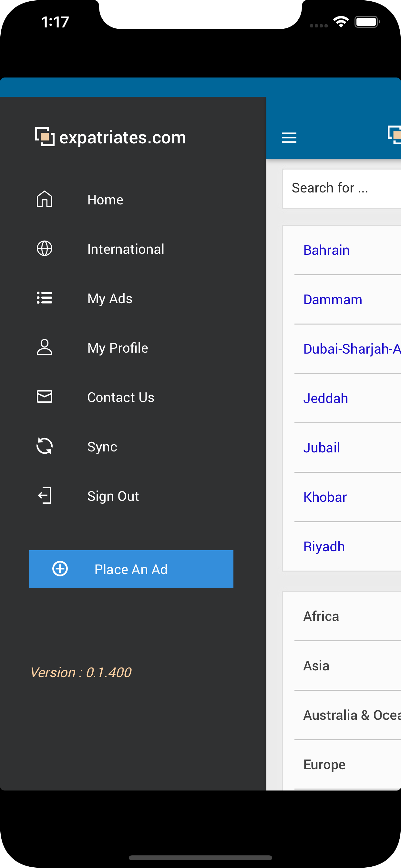Tap the Sync arrows icon
Viewport: 401px width, 868px height.
point(45,446)
